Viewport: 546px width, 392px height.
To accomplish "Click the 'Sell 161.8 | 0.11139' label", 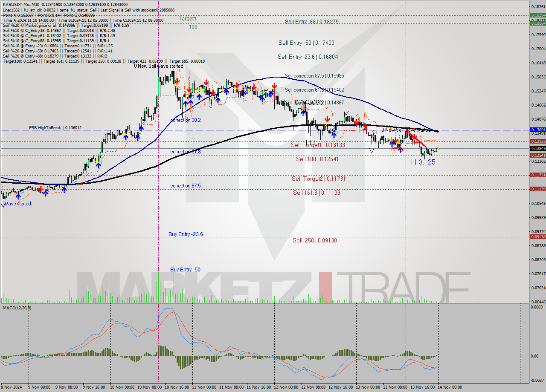I will [317, 193].
